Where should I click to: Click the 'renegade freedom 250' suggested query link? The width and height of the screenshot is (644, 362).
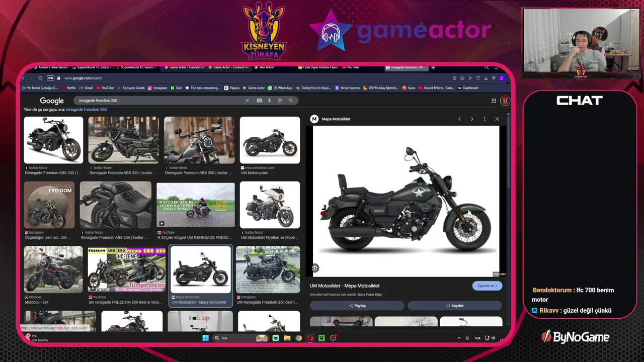pyautogui.click(x=86, y=110)
